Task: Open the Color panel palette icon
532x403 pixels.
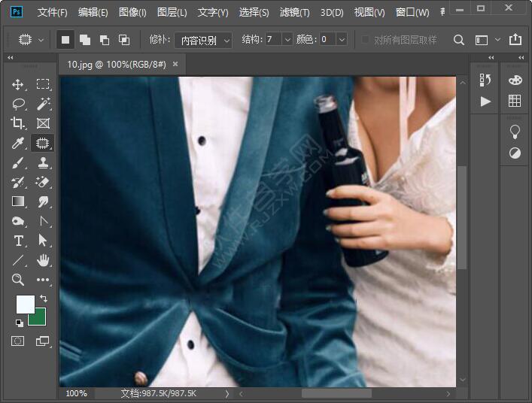Action: (515, 80)
